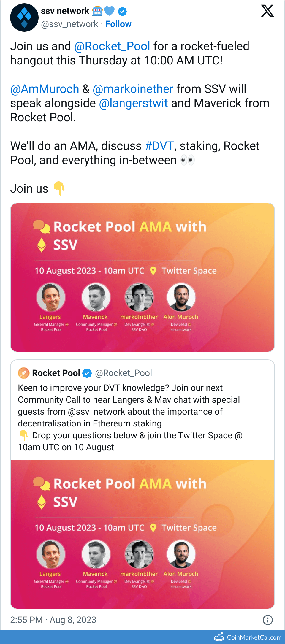Click the ssv network profile avatar
This screenshot has height=644, width=285.
(24, 18)
